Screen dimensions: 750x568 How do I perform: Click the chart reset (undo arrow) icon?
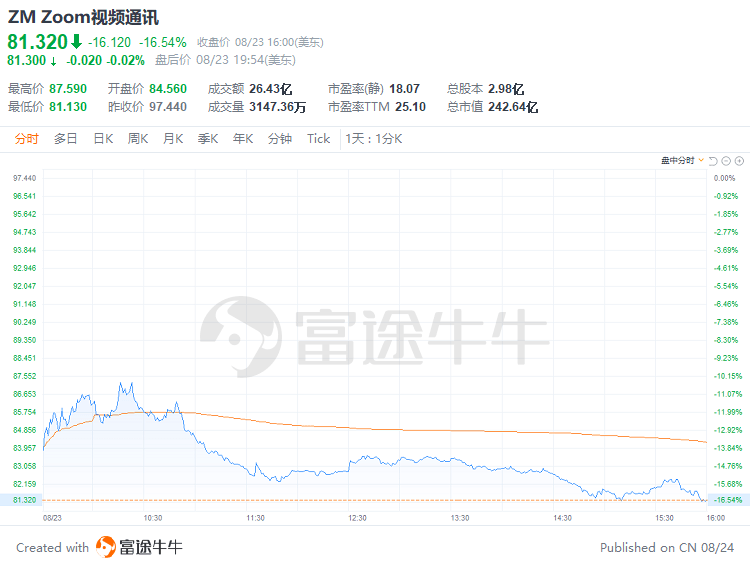pyautogui.click(x=713, y=161)
